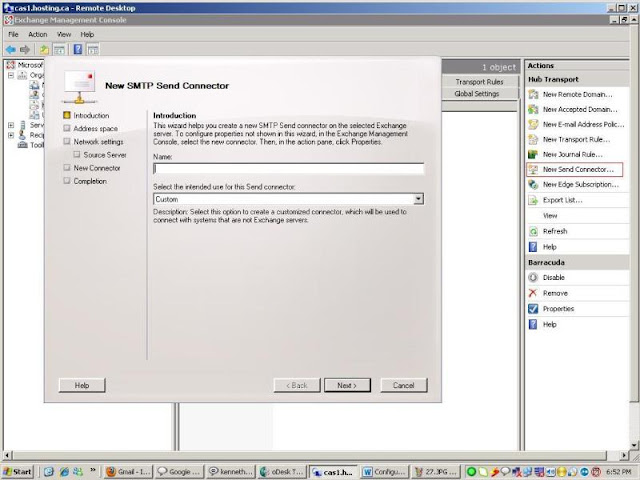Expand hidden quick launch icons chevron
Screen dimensions: 640x480
93,470
